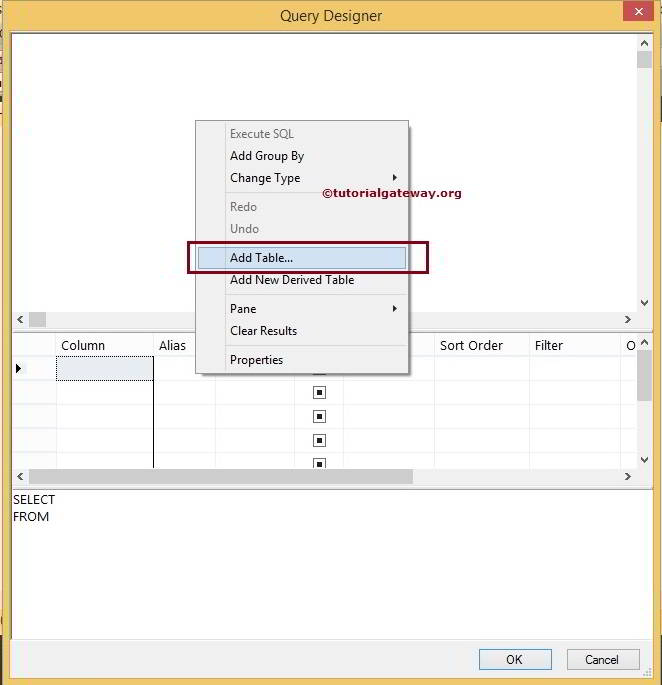
Task: Expand the Pane submenu arrow
Action: point(395,308)
